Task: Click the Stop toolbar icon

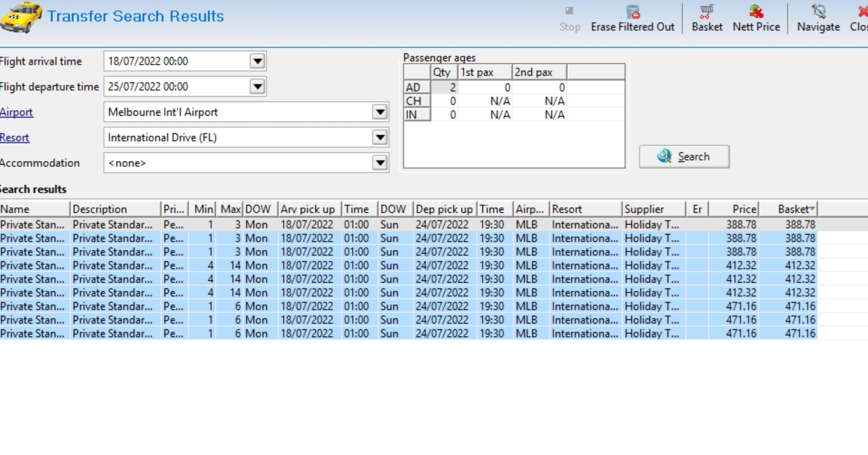Action: coord(570,11)
